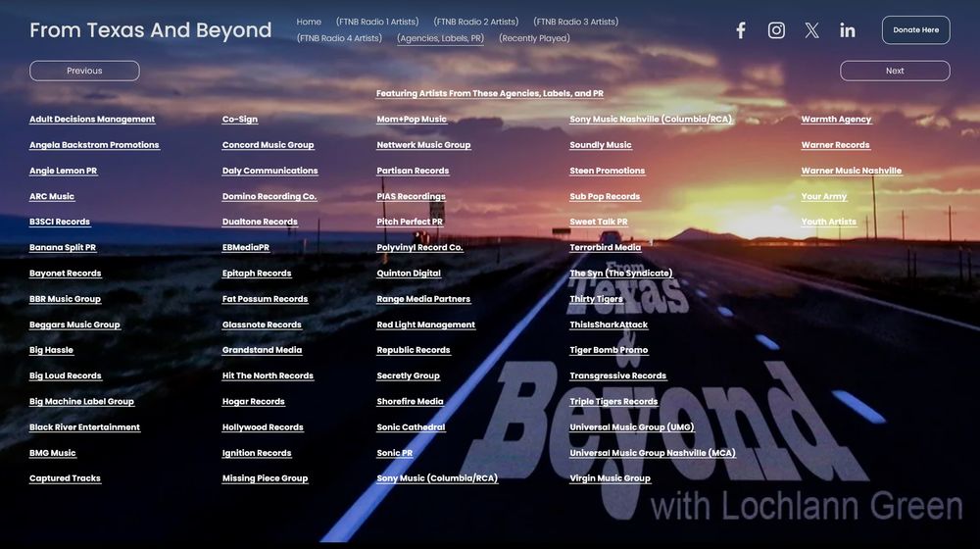Open the Adult Decisions Management link
The width and height of the screenshot is (980, 549).
pyautogui.click(x=92, y=119)
